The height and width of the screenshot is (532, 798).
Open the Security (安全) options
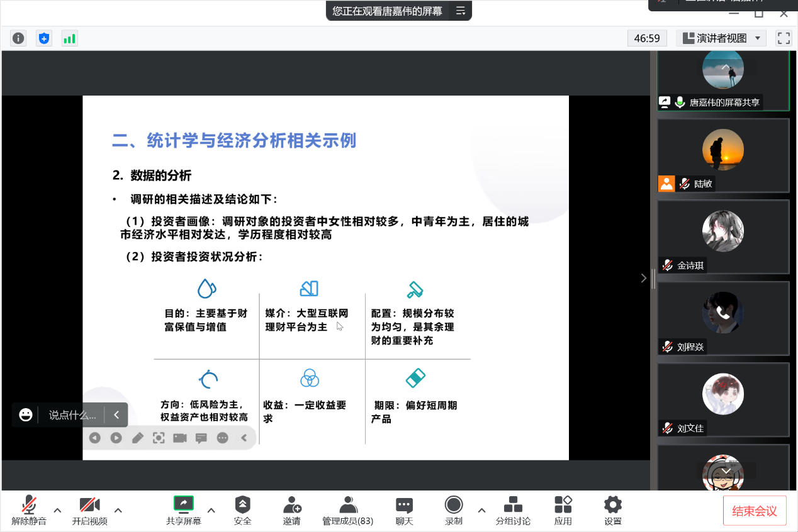click(242, 510)
